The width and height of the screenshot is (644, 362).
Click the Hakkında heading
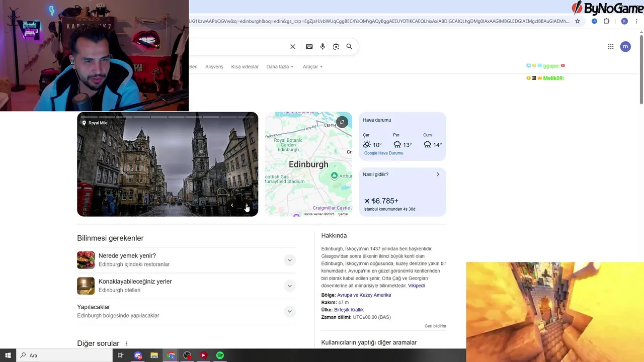(334, 235)
